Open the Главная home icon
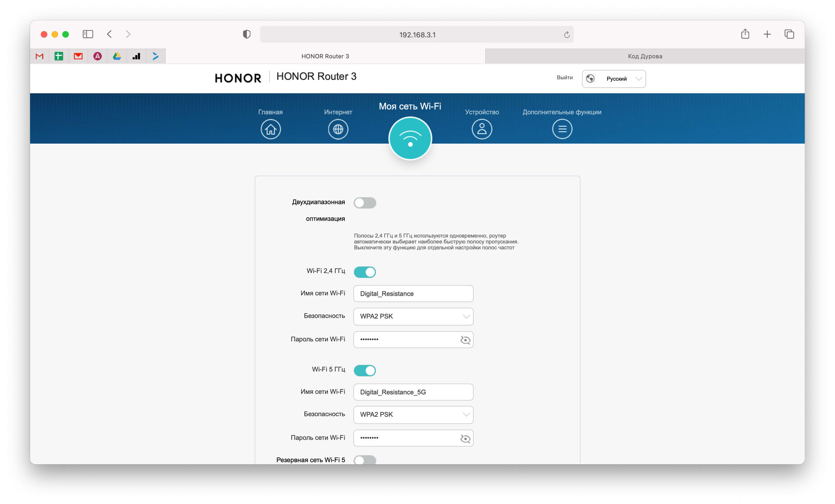The width and height of the screenshot is (835, 504). [271, 129]
